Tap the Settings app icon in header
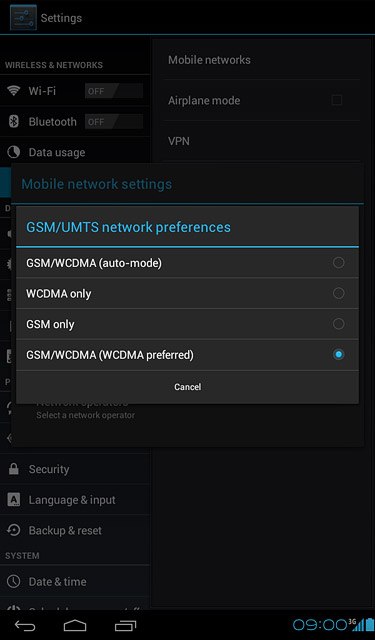375x640 pixels. coord(23,18)
